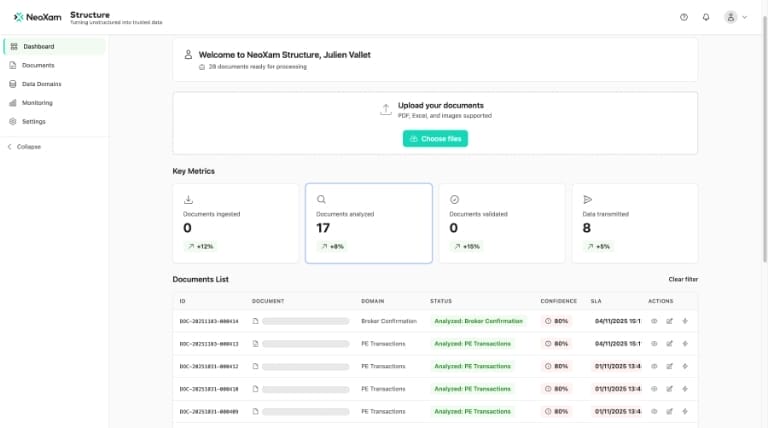The image size is (768, 428).
Task: Click the file icon in row 000414
Action: (255, 321)
